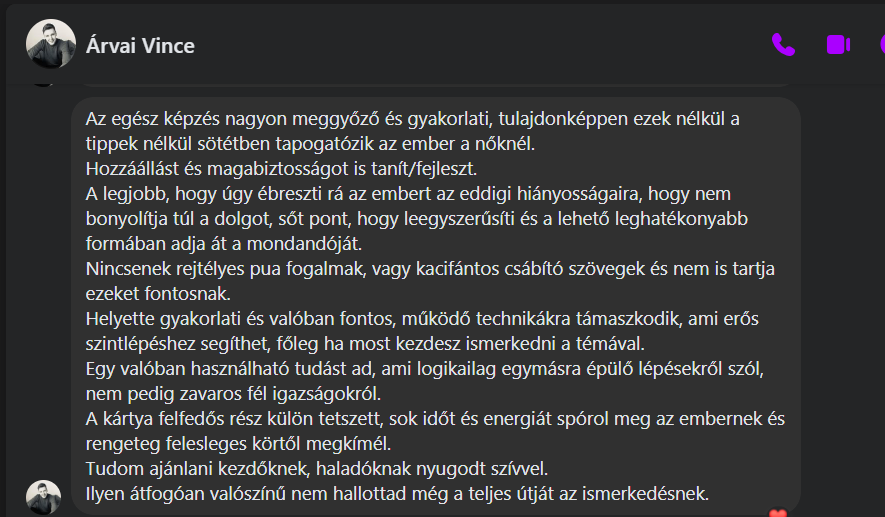This screenshot has height=517, width=885.
Task: Click the line starting "Nincsenek rejtélyes pua fogalmak"
Action: [431, 269]
